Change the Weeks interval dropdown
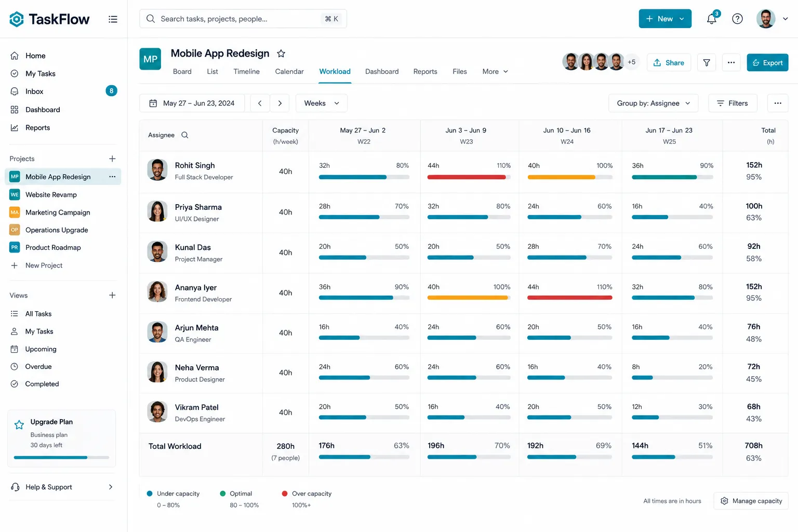Image resolution: width=798 pixels, height=532 pixels. point(322,103)
